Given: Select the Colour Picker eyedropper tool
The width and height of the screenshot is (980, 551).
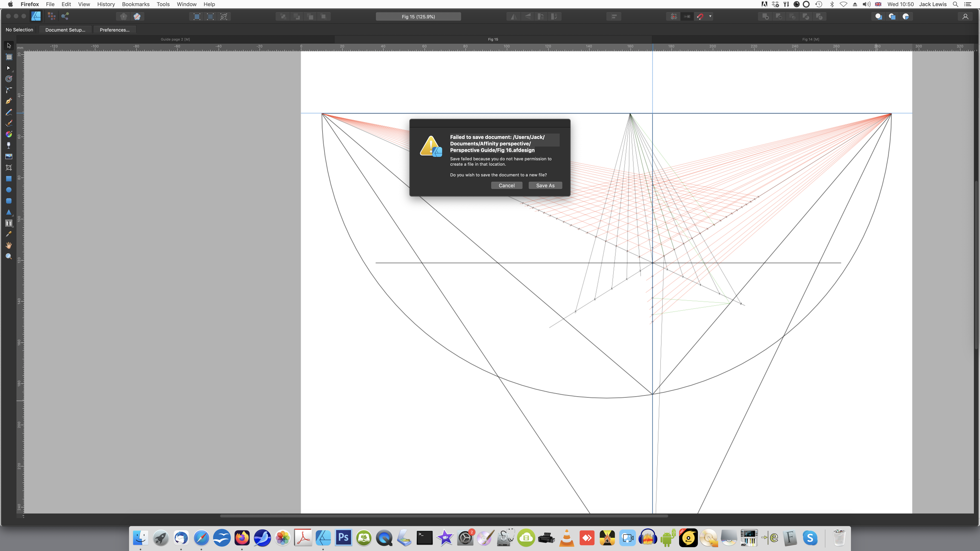Looking at the screenshot, I should 9,234.
